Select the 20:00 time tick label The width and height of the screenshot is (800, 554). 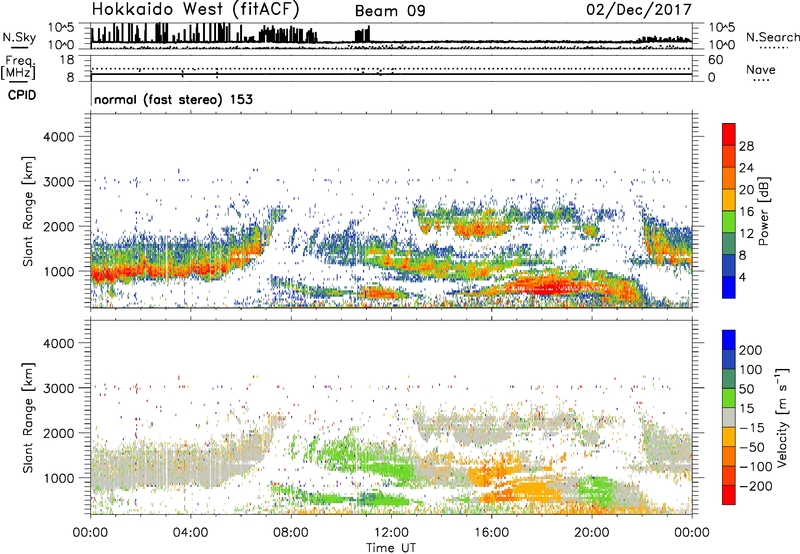point(591,533)
